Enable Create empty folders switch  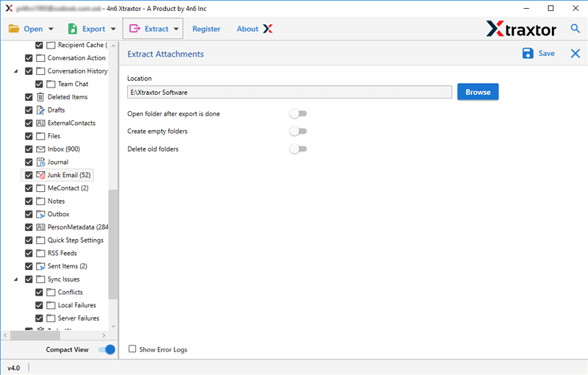pos(298,131)
